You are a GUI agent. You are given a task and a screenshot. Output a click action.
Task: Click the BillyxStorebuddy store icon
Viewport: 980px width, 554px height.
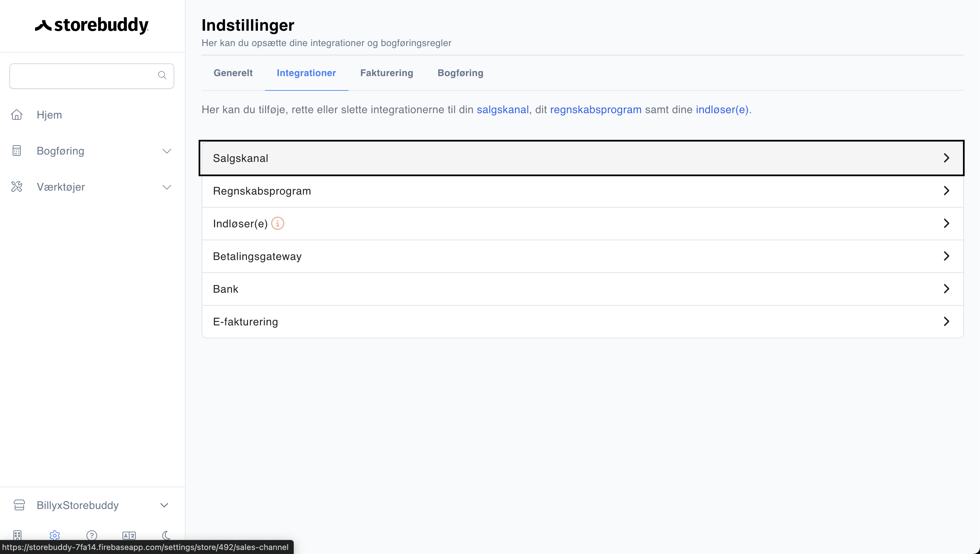click(19, 505)
